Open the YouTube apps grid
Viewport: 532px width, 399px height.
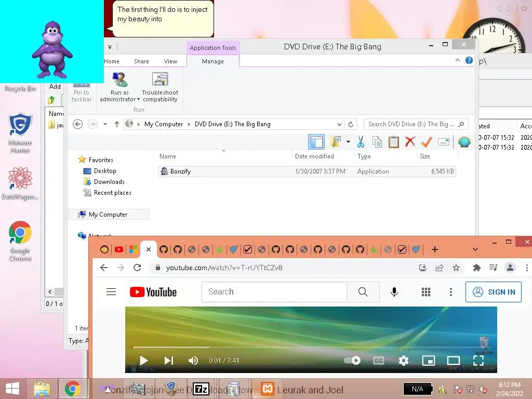point(426,292)
